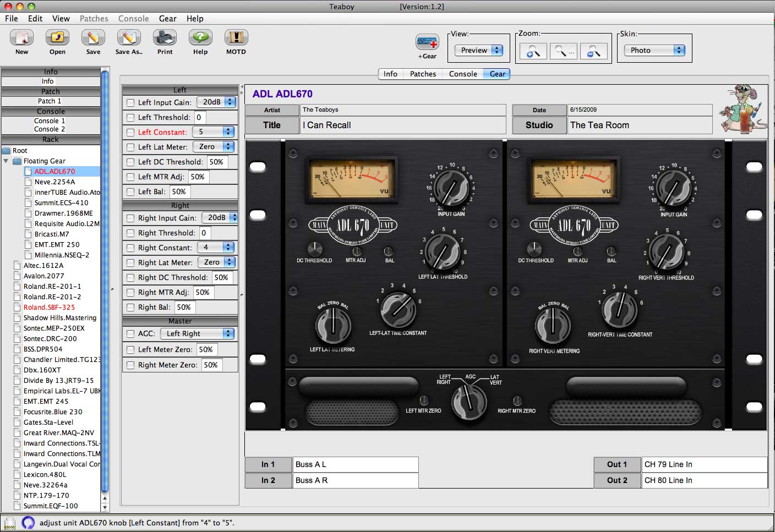Click the New toolbar icon
This screenshot has height=532, width=775.
21,38
